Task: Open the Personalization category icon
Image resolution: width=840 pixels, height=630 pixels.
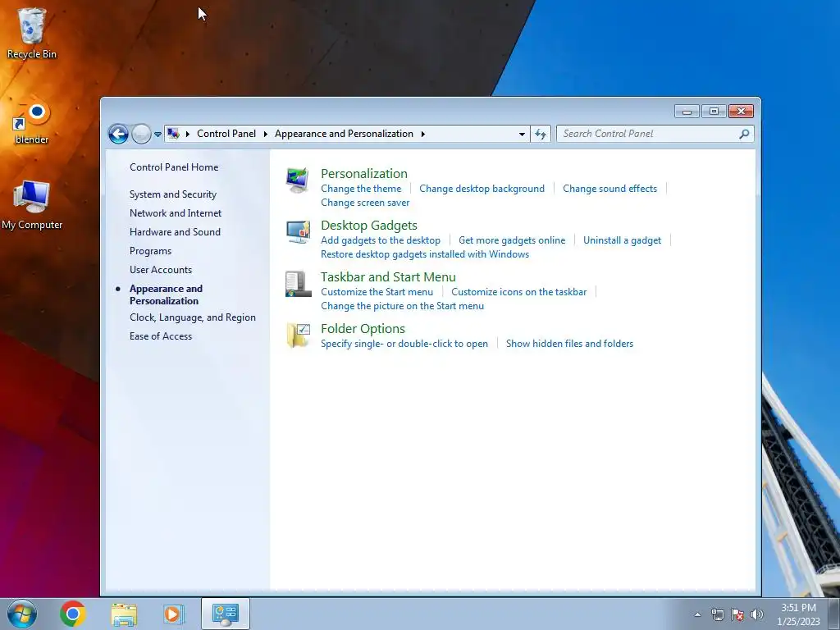Action: (x=298, y=180)
